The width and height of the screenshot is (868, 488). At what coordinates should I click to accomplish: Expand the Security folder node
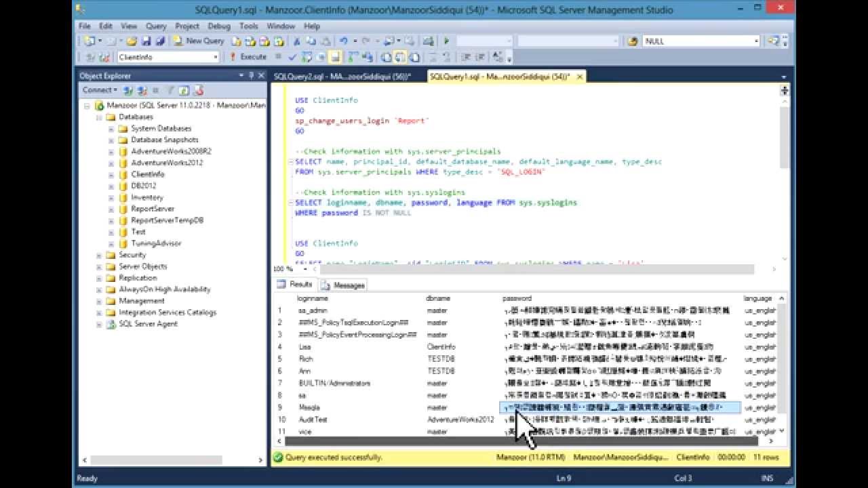(x=99, y=256)
